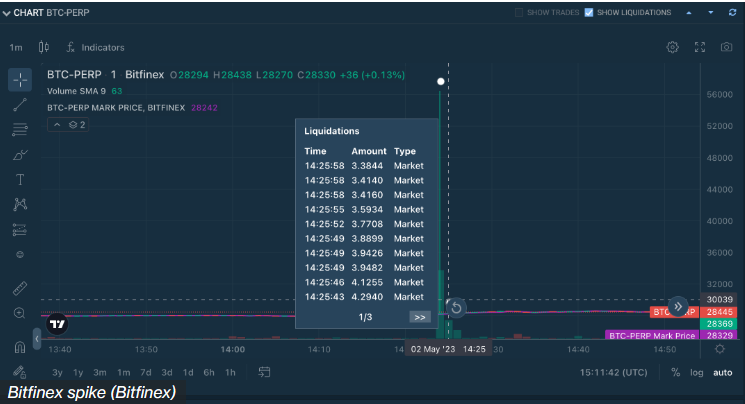The width and height of the screenshot is (745, 404).
Task: Click the 28445 BTC-PERP price label
Action: 719,312
